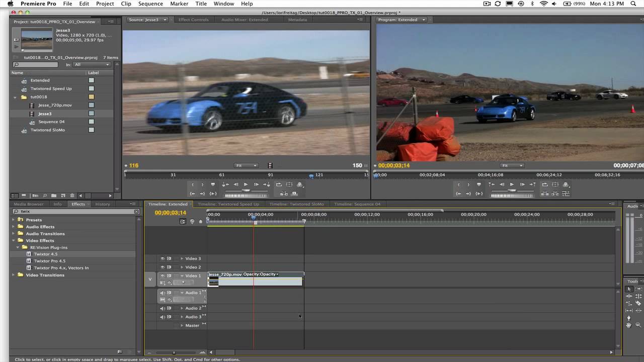Open the Source monitor Fit zoom dropdown
The height and width of the screenshot is (362, 644).
pyautogui.click(x=246, y=165)
